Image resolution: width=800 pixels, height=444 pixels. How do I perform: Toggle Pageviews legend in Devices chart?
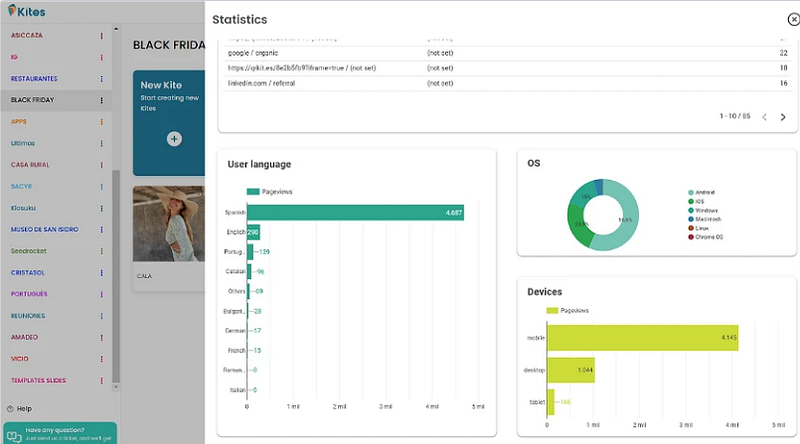point(567,310)
